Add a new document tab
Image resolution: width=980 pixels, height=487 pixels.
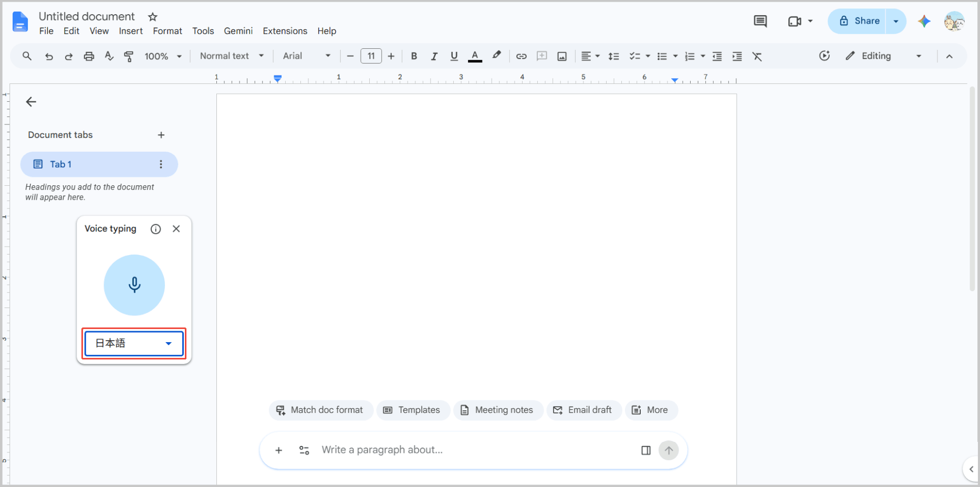point(161,135)
